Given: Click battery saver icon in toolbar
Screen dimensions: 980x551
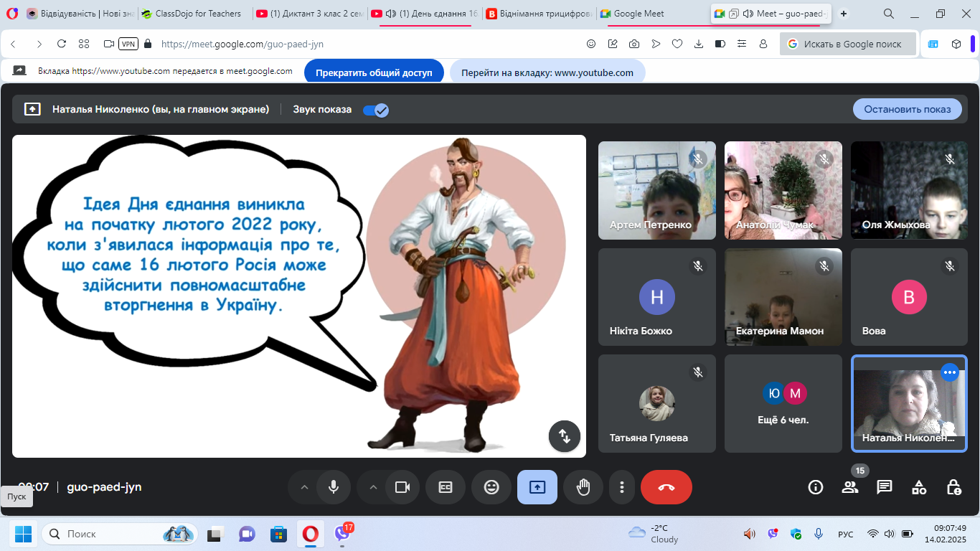Looking at the screenshot, I should click(720, 44).
